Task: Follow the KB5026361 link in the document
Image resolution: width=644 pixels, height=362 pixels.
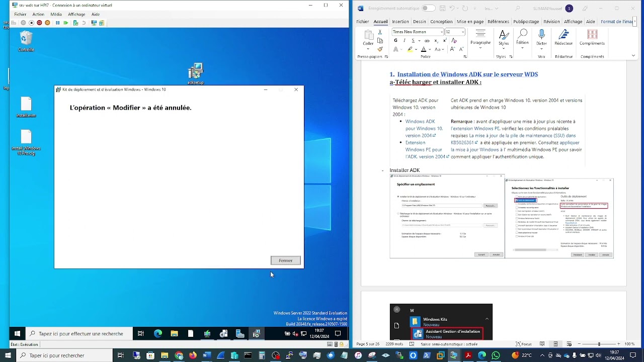Action: pyautogui.click(x=464, y=142)
